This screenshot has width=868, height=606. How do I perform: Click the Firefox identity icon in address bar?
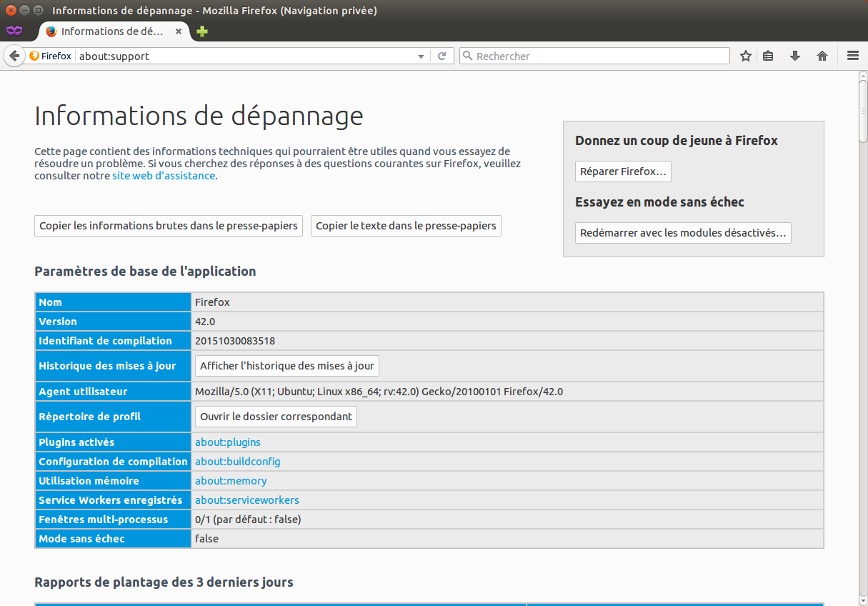tap(34, 56)
